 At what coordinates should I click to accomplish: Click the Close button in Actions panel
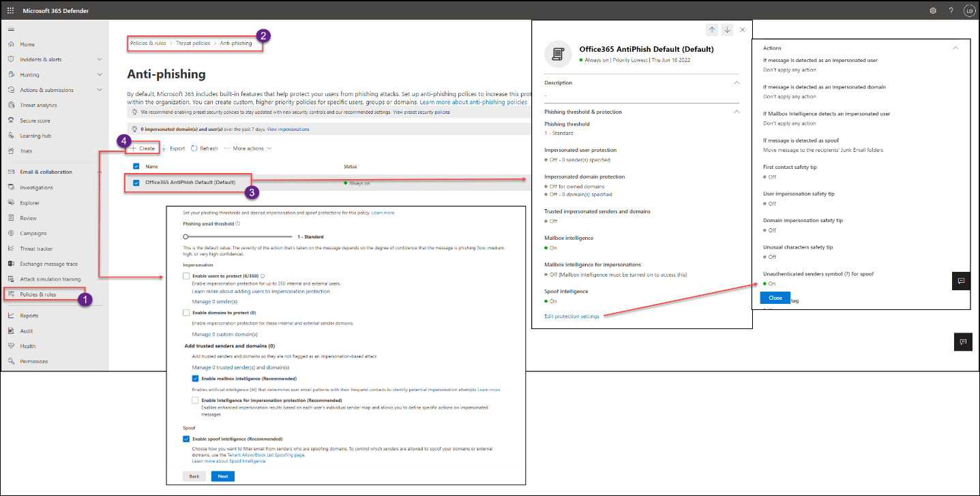(x=775, y=298)
